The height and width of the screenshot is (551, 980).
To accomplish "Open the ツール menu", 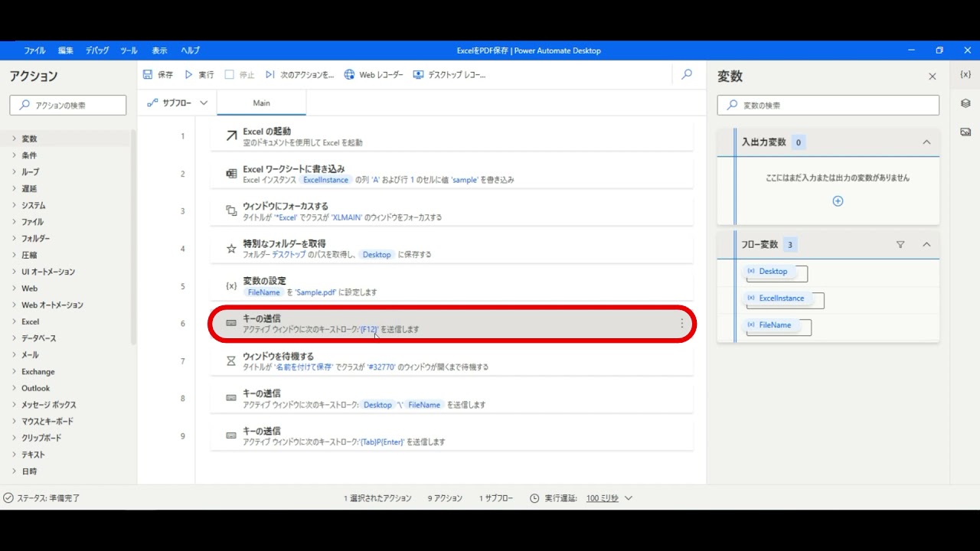I will (129, 51).
